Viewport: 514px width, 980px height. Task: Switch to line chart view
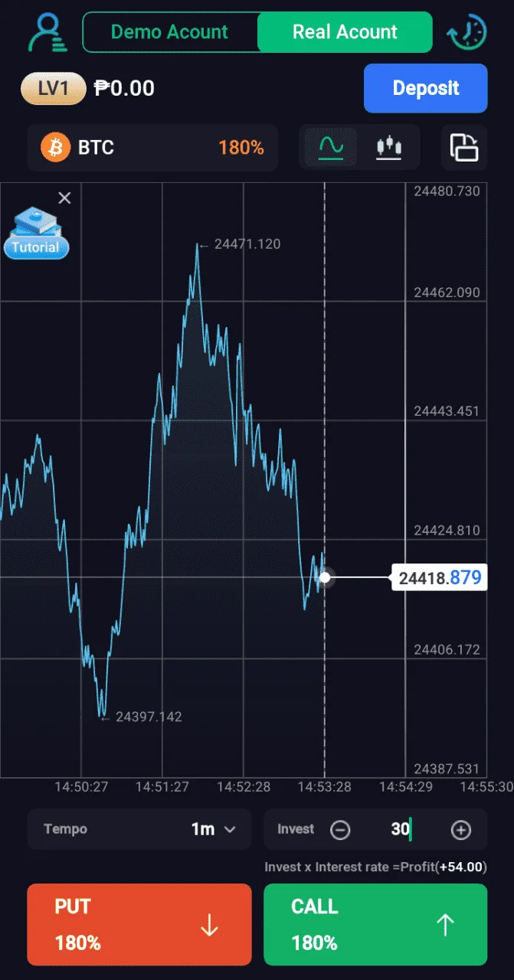tap(331, 146)
